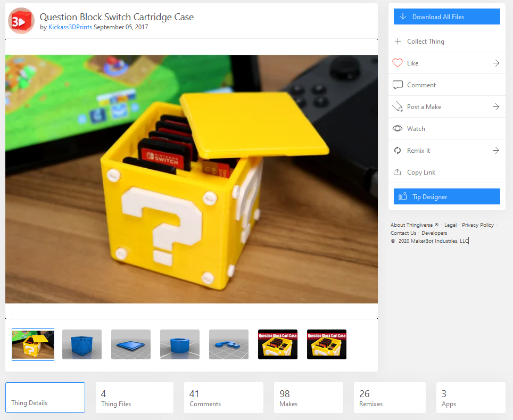This screenshot has width=513, height=420.
Task: Open the Thing Details tab
Action: 45,398
